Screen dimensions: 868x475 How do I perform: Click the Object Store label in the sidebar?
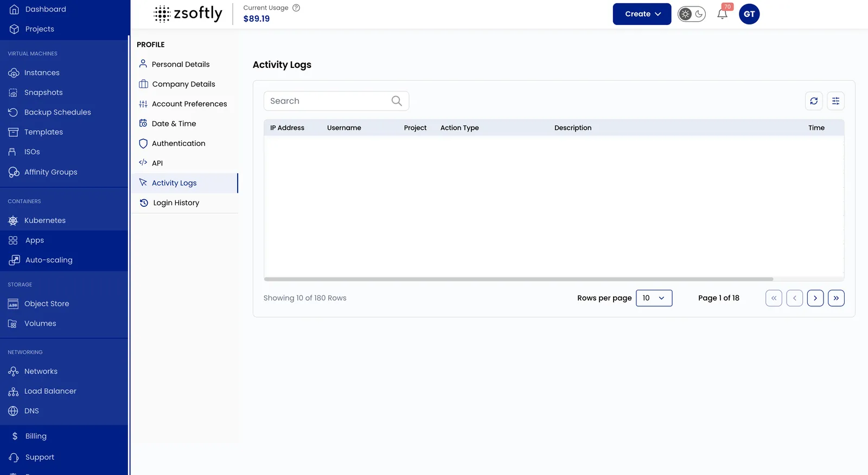point(47,304)
